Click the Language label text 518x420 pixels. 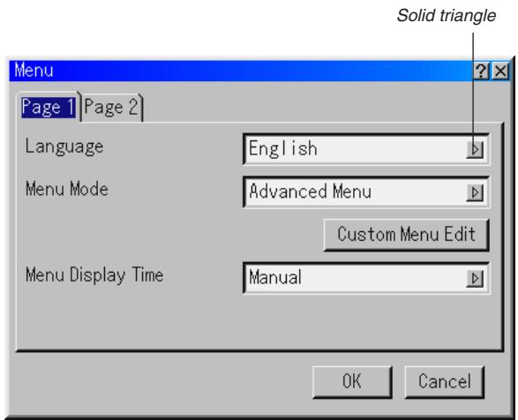tap(64, 146)
